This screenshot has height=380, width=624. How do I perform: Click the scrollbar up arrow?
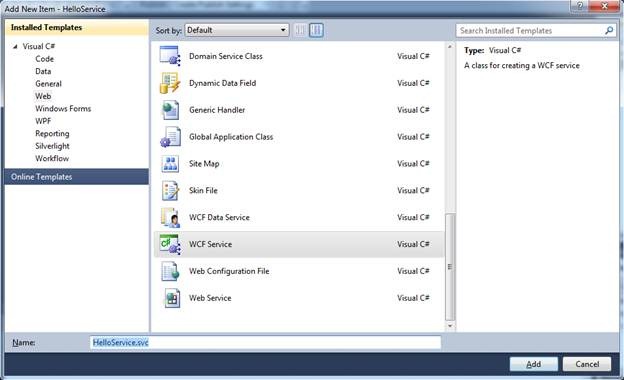click(450, 47)
